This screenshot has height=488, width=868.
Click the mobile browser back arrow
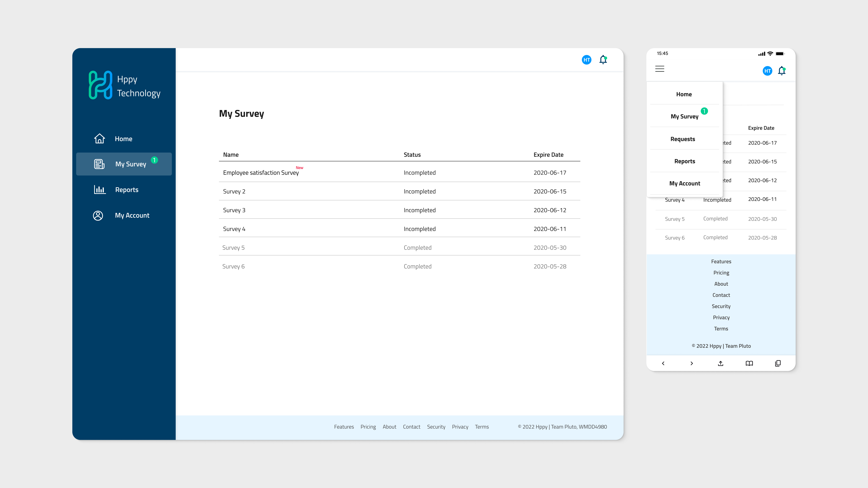tap(663, 363)
